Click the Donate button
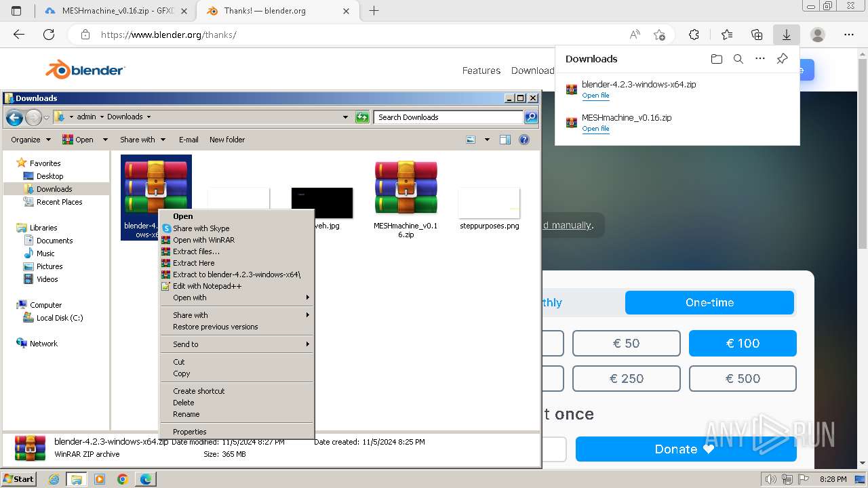Image resolution: width=868 pixels, height=488 pixels. pos(686,449)
